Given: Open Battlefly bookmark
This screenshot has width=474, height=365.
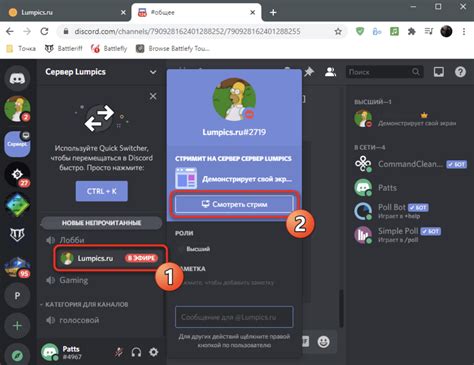Looking at the screenshot, I should (x=109, y=49).
